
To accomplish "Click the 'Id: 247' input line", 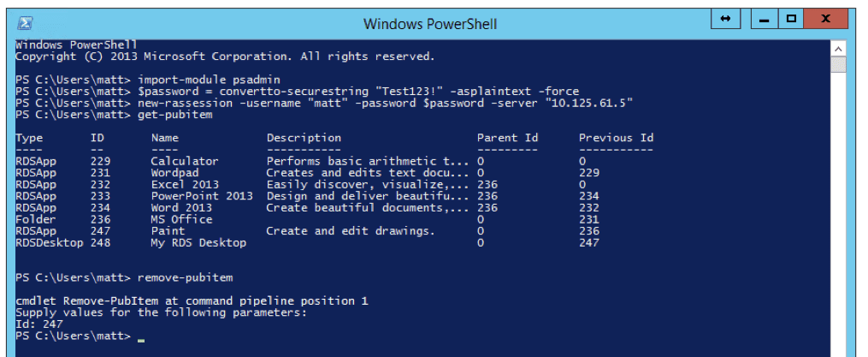I will point(39,324).
